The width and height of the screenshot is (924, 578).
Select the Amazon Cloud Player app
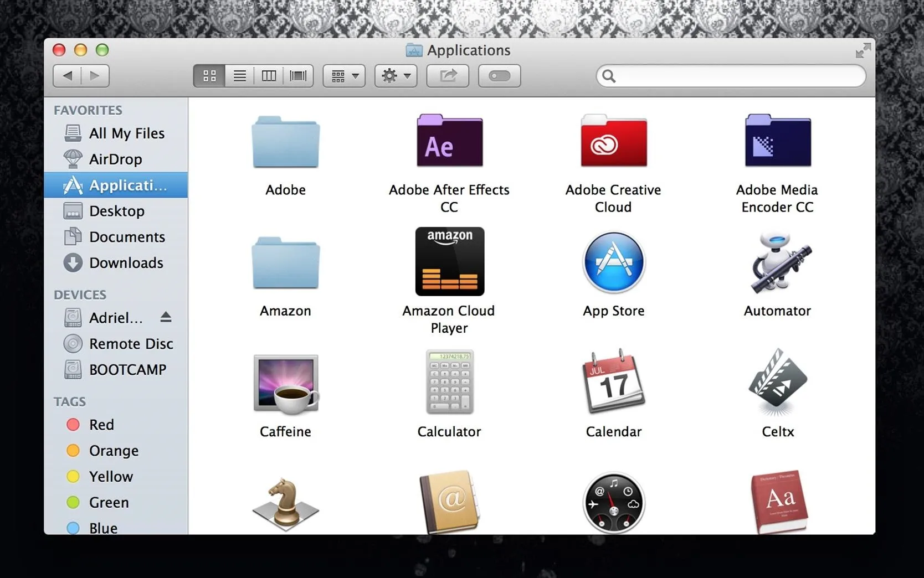pos(449,261)
